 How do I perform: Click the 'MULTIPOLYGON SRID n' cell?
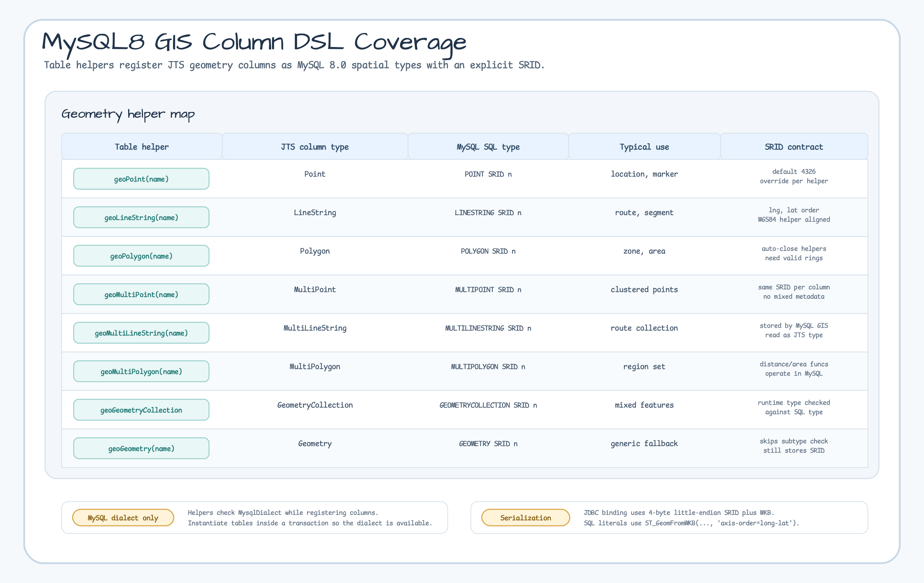[488, 367]
